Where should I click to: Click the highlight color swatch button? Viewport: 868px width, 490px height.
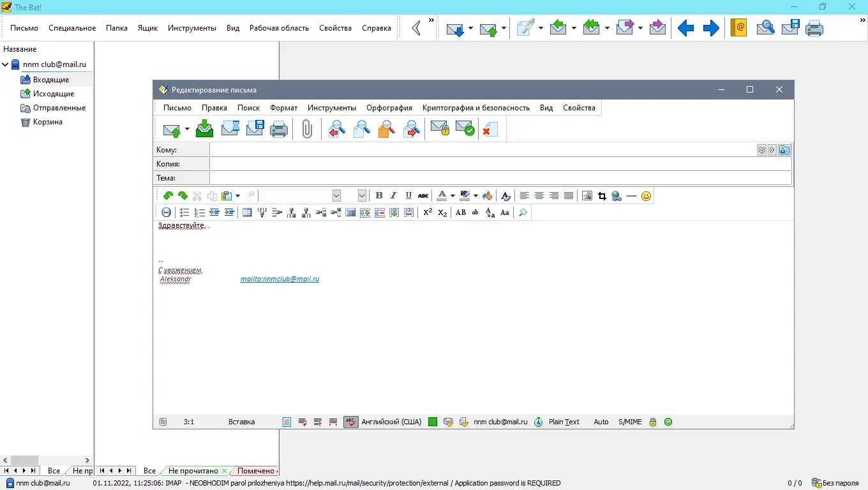465,196
